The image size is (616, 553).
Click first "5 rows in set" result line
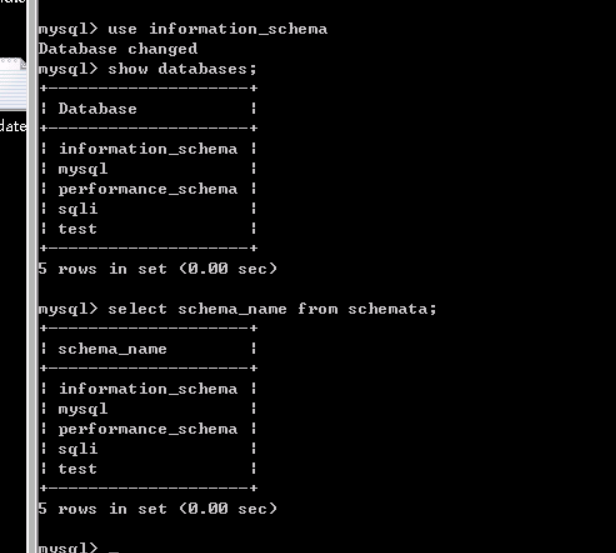coord(158,269)
